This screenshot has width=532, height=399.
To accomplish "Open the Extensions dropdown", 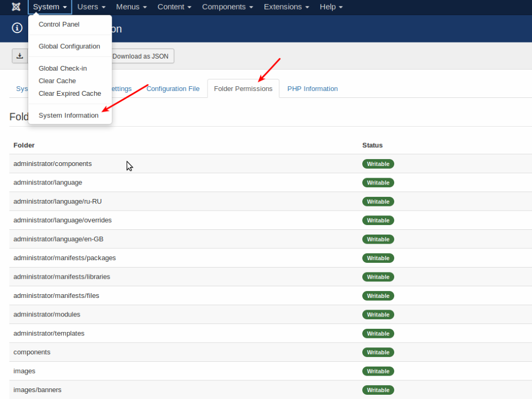I will 286,7.
